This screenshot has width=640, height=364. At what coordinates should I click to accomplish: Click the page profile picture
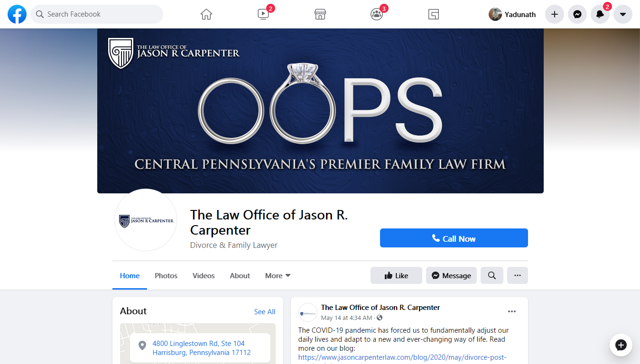tap(146, 220)
